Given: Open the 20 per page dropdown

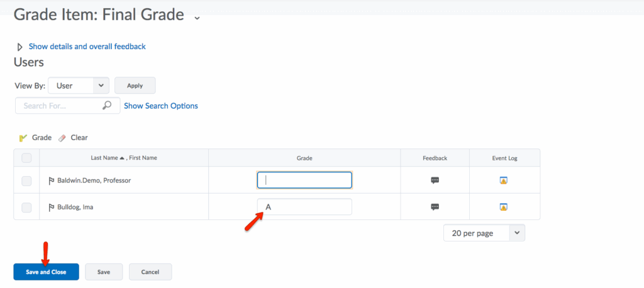Looking at the screenshot, I should tap(484, 233).
